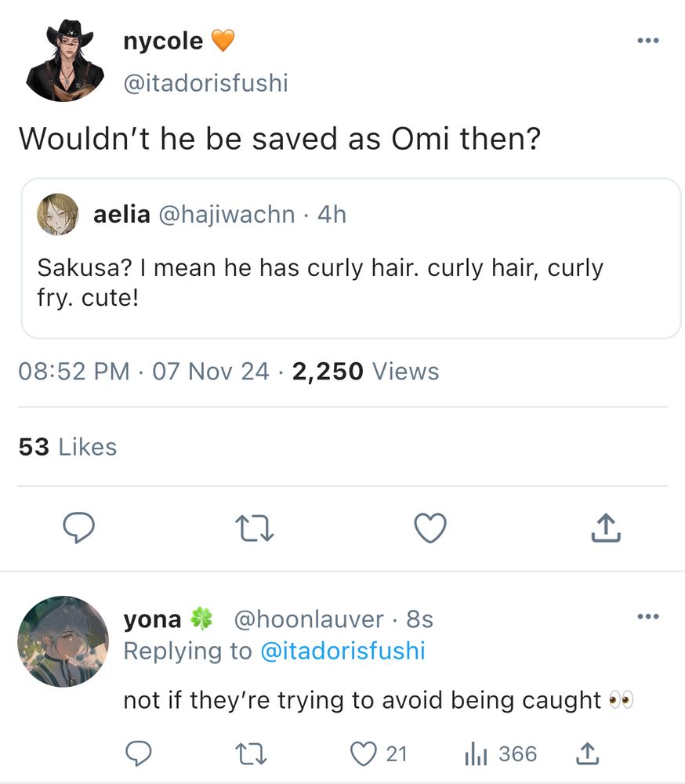Share yona's reply
This screenshot has height=784, width=685.
pos(589,754)
